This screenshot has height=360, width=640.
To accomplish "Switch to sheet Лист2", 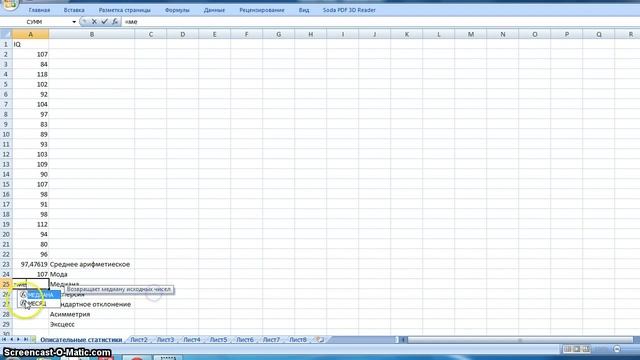I will click(139, 340).
